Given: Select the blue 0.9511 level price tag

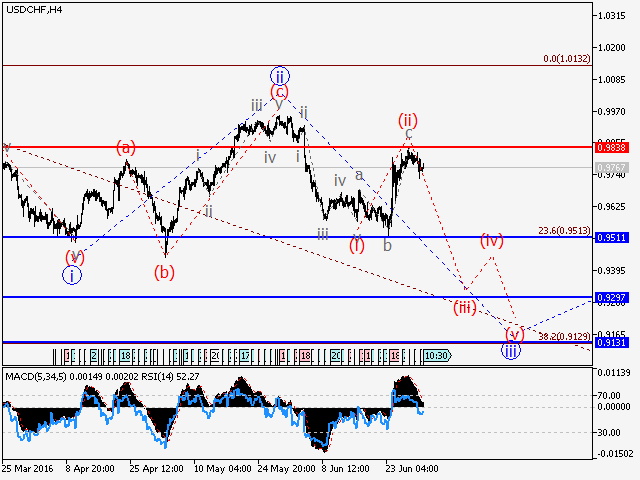Looking at the screenshot, I should [611, 237].
